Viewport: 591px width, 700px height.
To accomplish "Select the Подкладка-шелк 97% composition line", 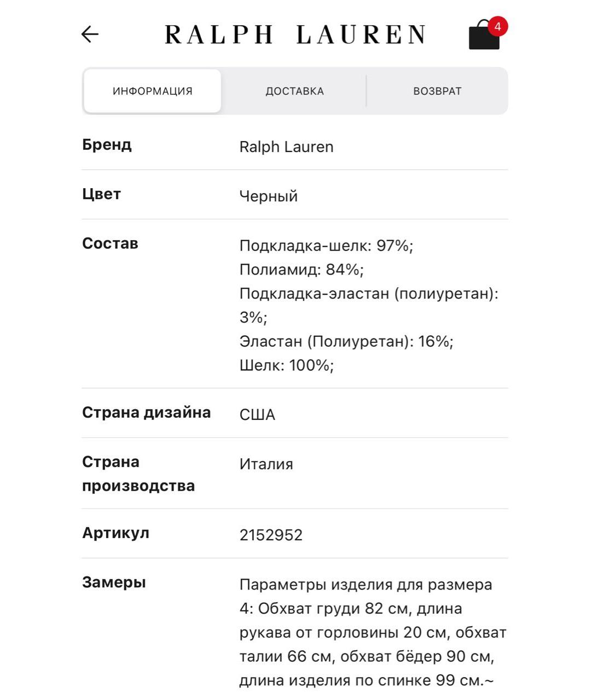I will pyautogui.click(x=326, y=246).
